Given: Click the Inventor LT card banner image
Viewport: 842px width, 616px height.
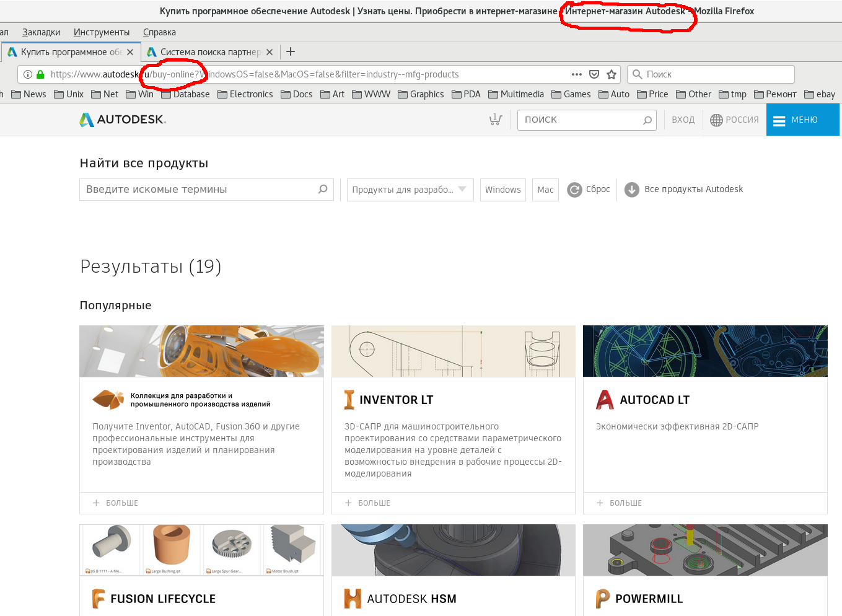Looking at the screenshot, I should 454,351.
